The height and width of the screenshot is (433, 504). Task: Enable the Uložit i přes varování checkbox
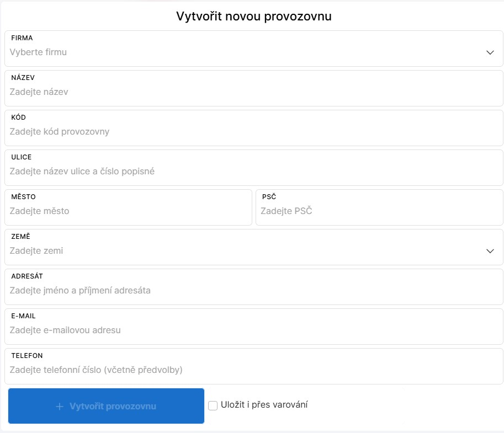(x=213, y=405)
